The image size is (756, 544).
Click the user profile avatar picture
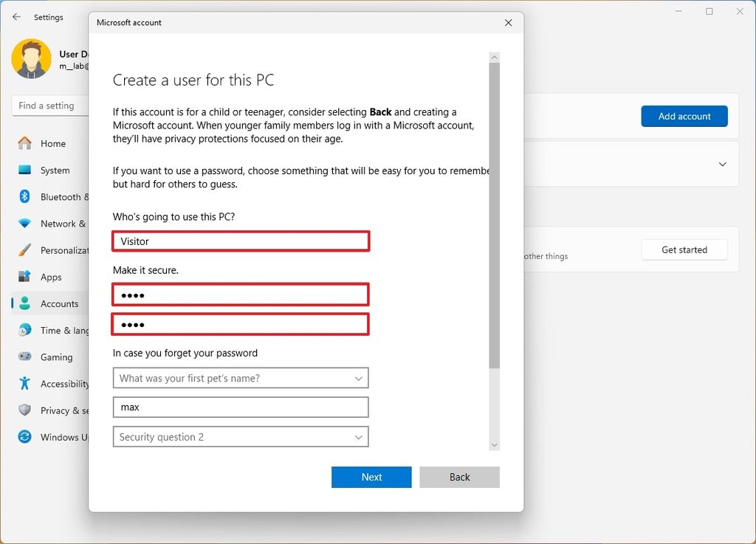31,59
